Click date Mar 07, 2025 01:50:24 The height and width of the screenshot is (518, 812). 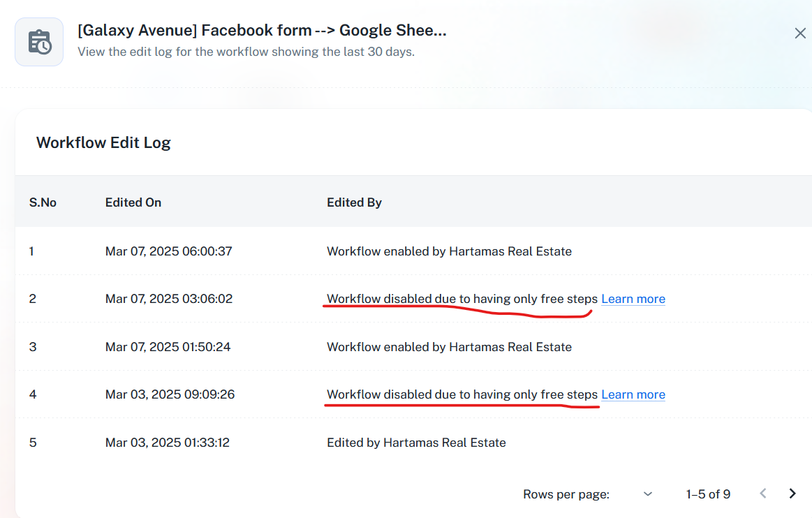click(168, 347)
